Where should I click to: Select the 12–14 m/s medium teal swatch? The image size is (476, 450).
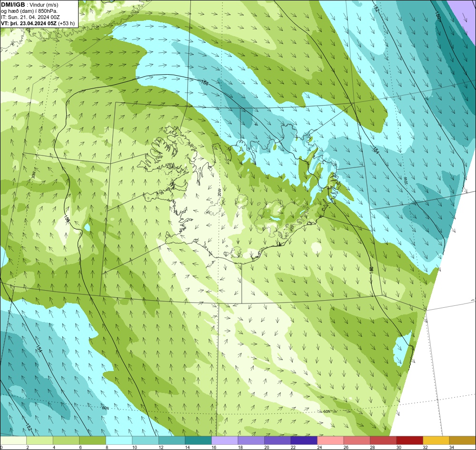[x=172, y=440]
